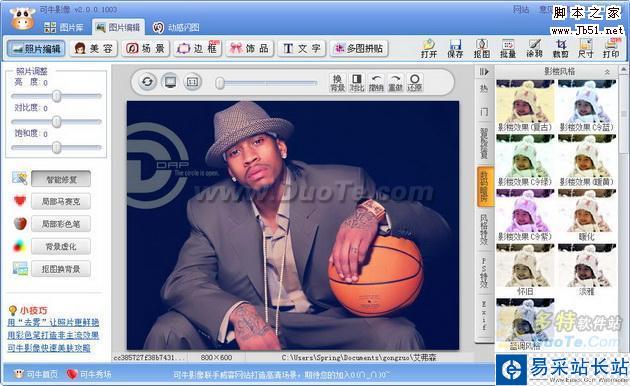Click the 打开 open file icon
This screenshot has width=630, height=386.
coord(429,48)
